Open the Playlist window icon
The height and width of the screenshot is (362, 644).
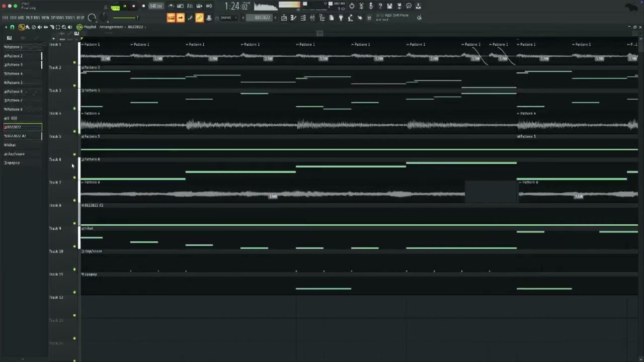[284, 18]
